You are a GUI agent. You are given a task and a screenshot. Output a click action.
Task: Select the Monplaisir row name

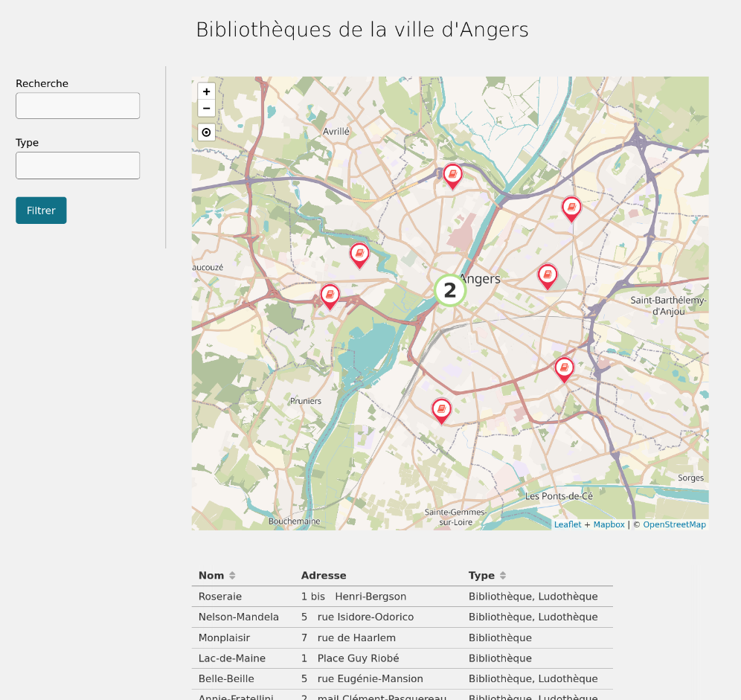224,638
